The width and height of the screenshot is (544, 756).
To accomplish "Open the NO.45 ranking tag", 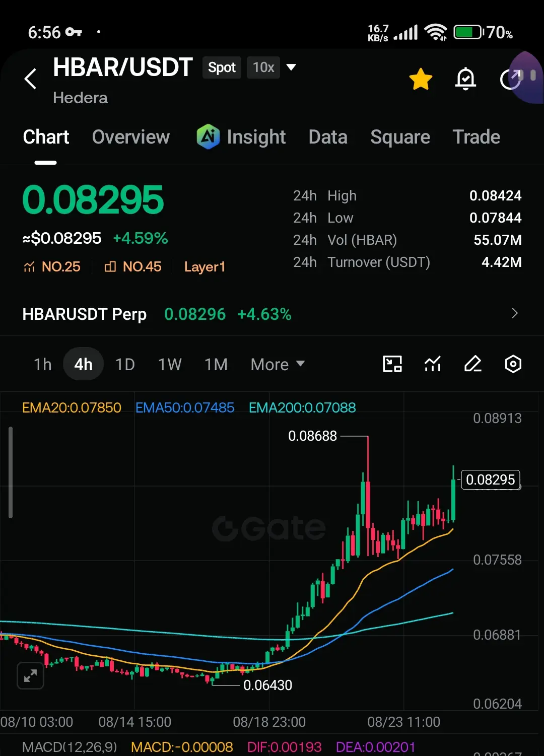I will 133,266.
